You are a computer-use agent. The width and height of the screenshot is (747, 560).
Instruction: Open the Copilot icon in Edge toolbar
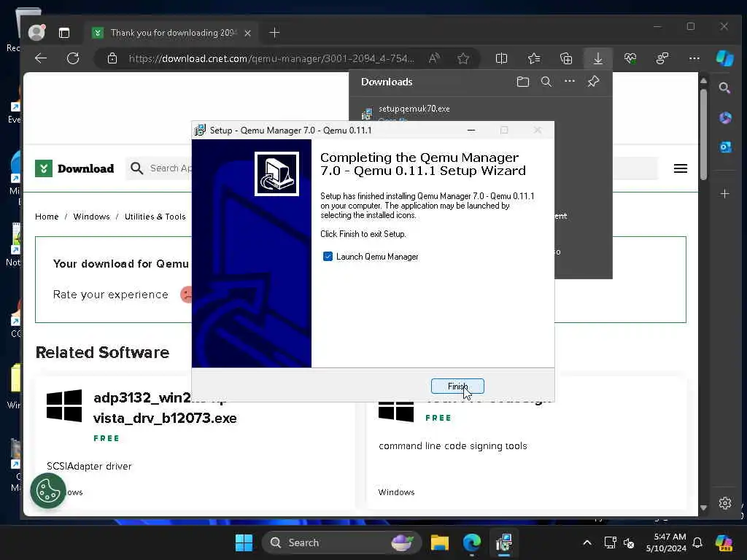pos(724,58)
